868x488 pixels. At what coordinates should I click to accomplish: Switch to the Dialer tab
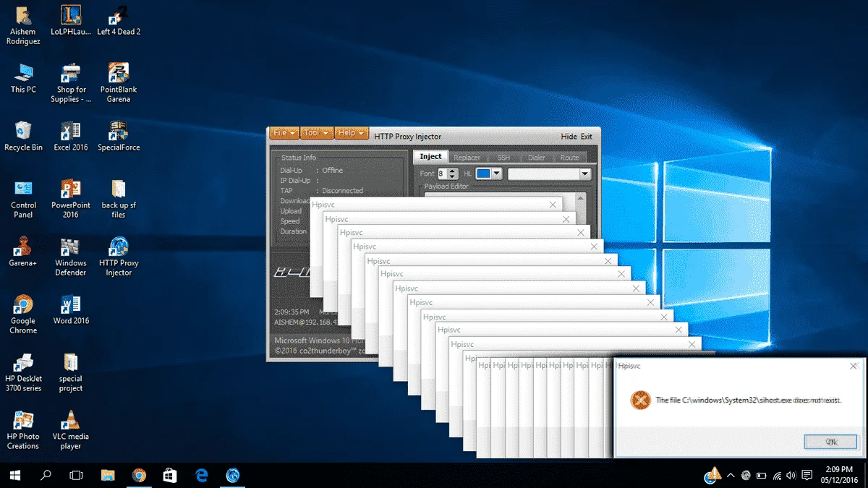pyautogui.click(x=537, y=158)
